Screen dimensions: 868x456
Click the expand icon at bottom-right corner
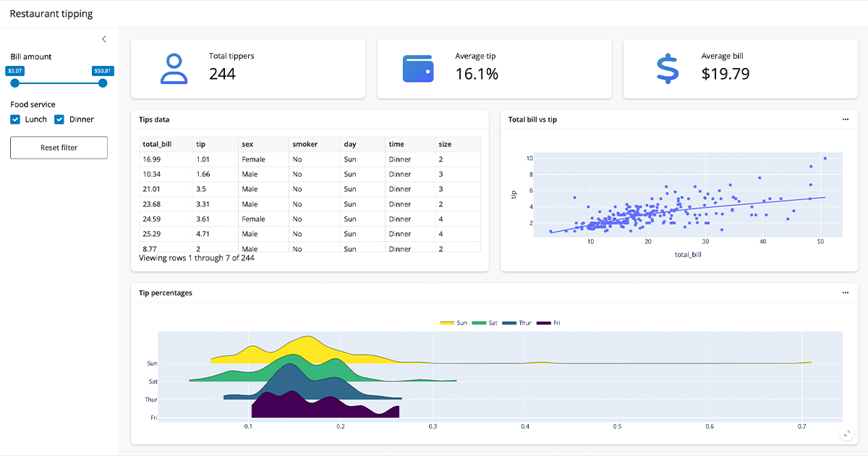pyautogui.click(x=847, y=434)
